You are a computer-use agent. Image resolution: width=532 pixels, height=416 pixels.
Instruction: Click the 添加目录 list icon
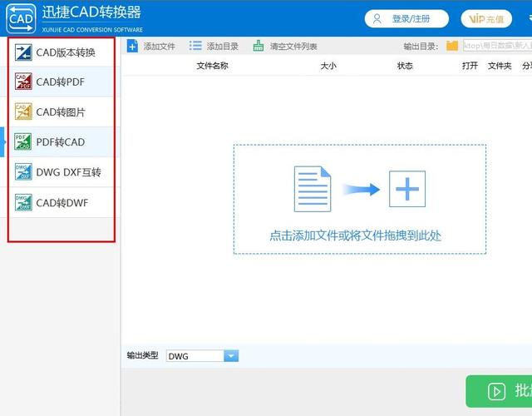tap(195, 46)
